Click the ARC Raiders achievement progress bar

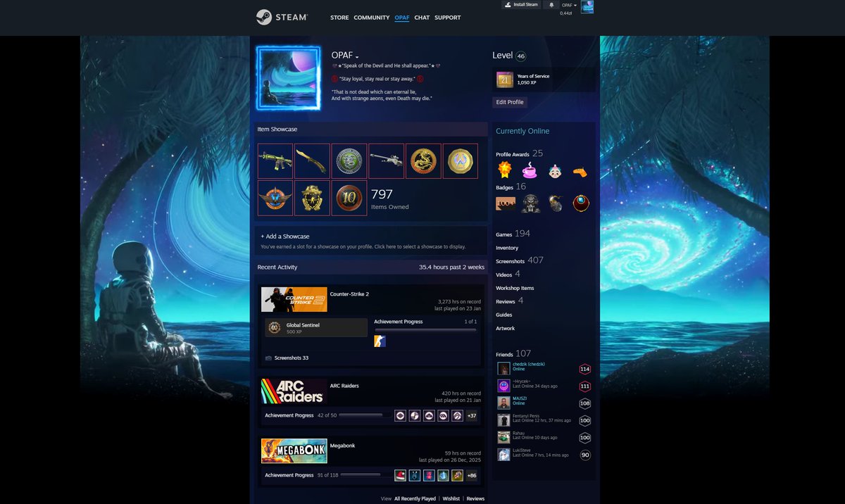click(365, 415)
